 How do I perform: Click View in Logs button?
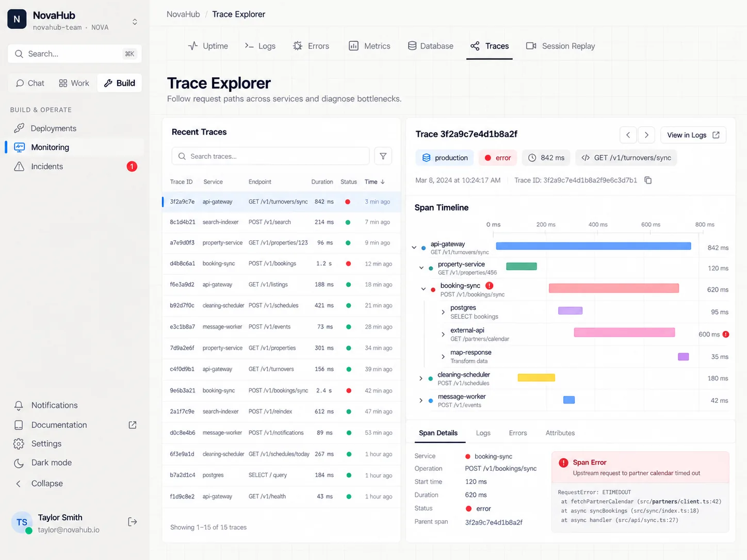click(693, 135)
